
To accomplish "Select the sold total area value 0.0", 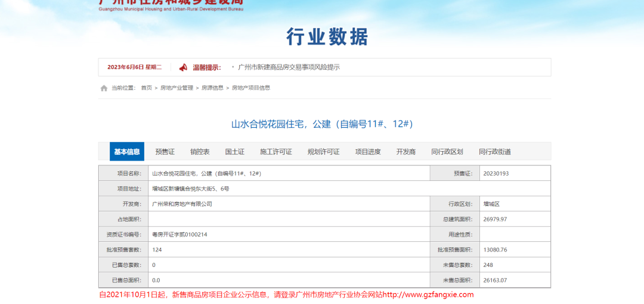I will point(156,280).
